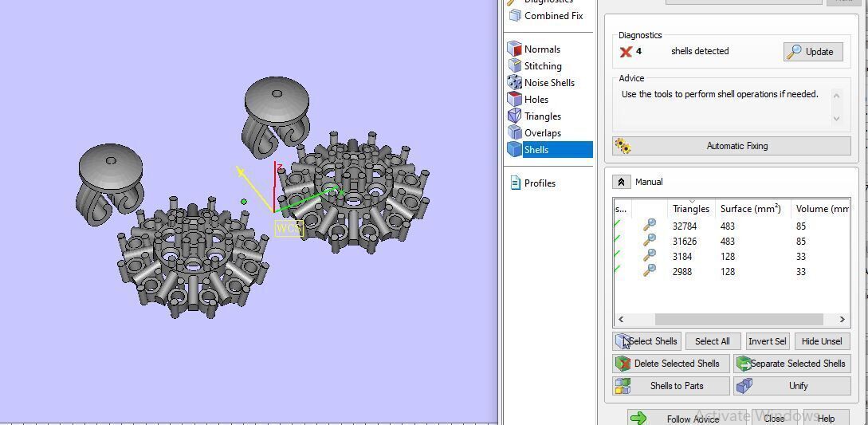The width and height of the screenshot is (868, 425).
Task: Toggle checkmark of the 2988 shell row
Action: tap(618, 270)
